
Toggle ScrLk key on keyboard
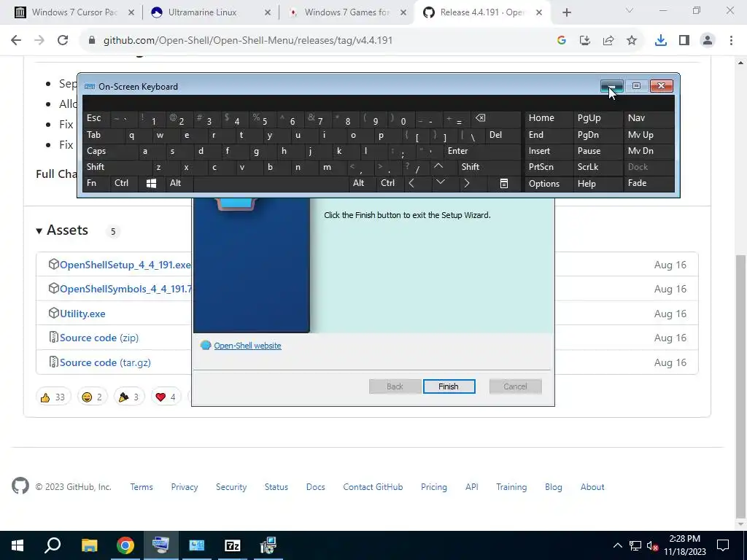click(x=597, y=167)
